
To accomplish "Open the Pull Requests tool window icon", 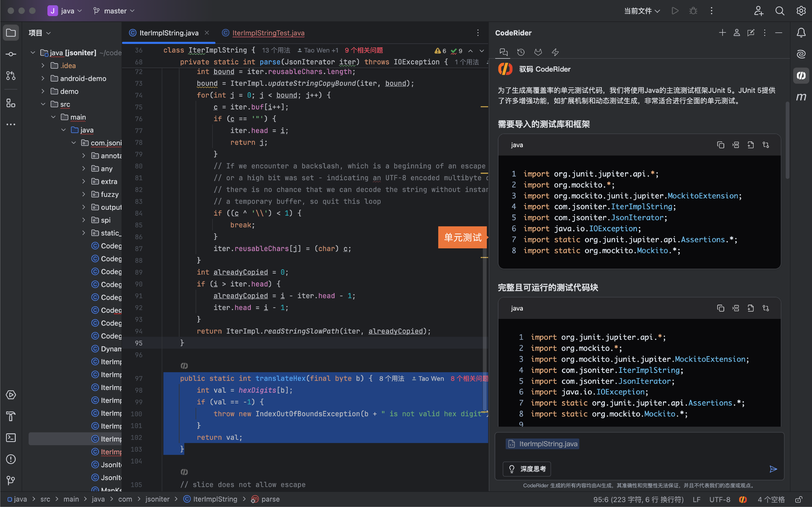I will (x=11, y=76).
